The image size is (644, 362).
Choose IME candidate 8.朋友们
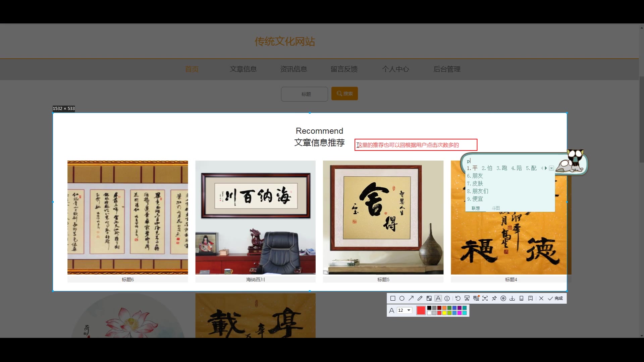[x=478, y=191]
